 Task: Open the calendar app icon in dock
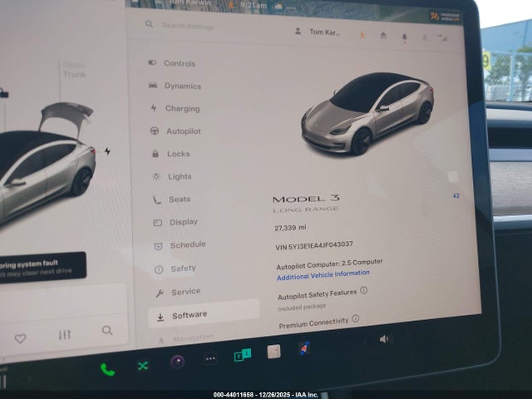coord(273,352)
